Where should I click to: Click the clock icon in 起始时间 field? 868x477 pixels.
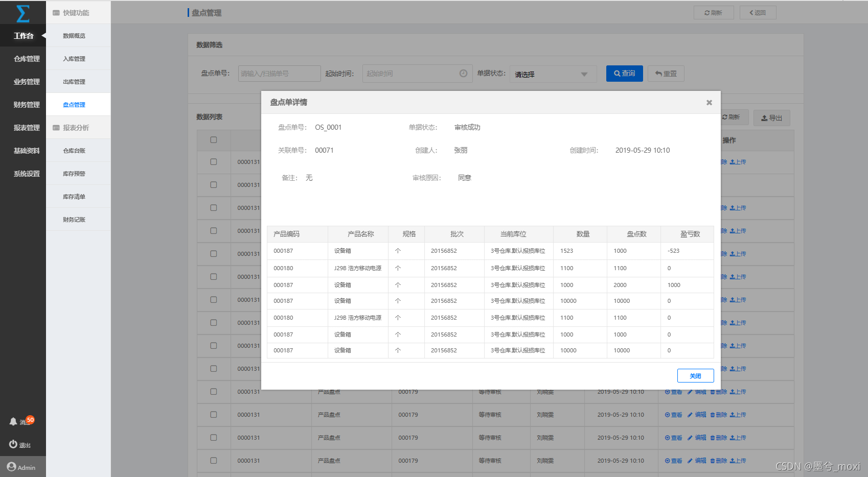[463, 74]
